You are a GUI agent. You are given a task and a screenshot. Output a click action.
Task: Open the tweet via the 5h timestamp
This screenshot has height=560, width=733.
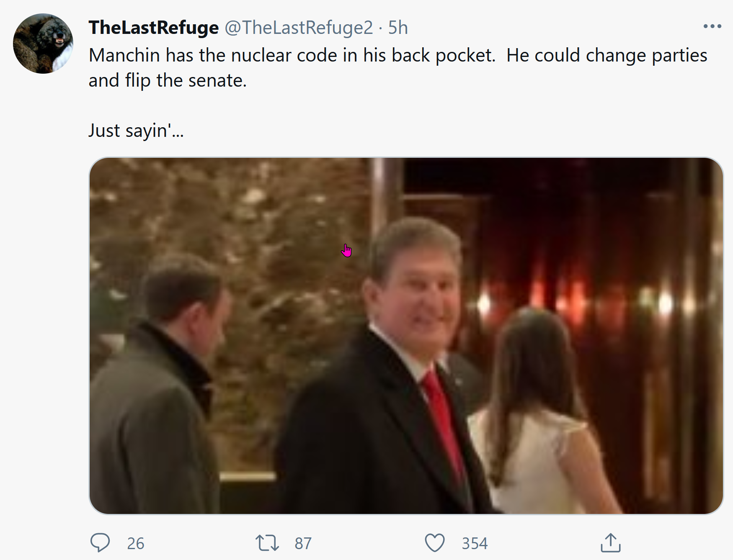398,28
